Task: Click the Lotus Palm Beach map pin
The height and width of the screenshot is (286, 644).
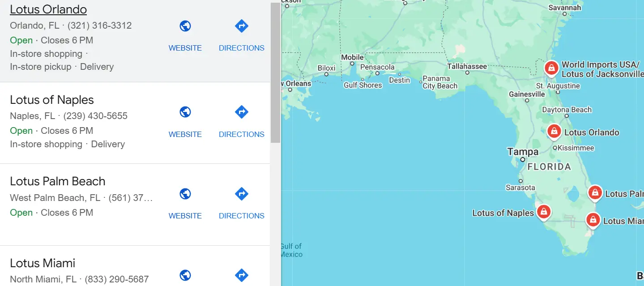Action: point(595,193)
